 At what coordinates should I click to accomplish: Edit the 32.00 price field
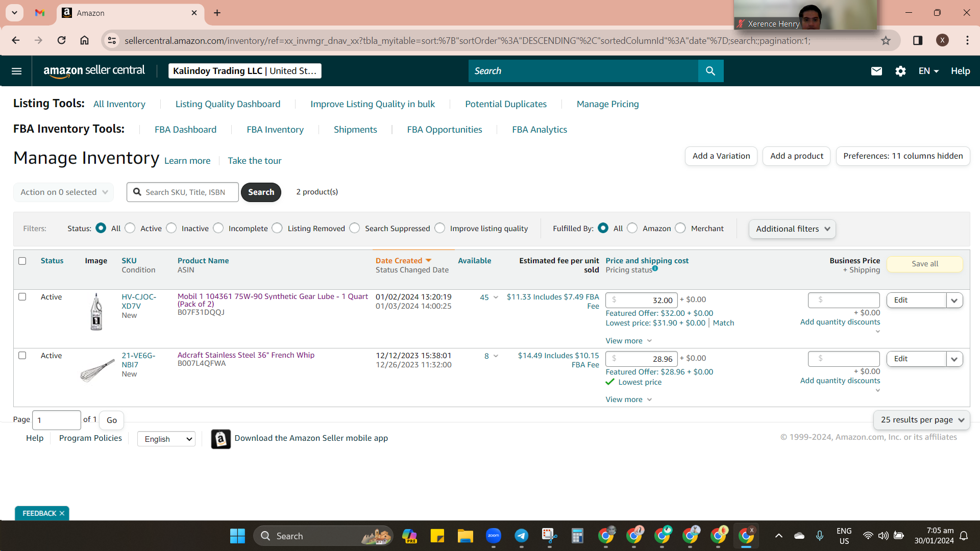642,300
